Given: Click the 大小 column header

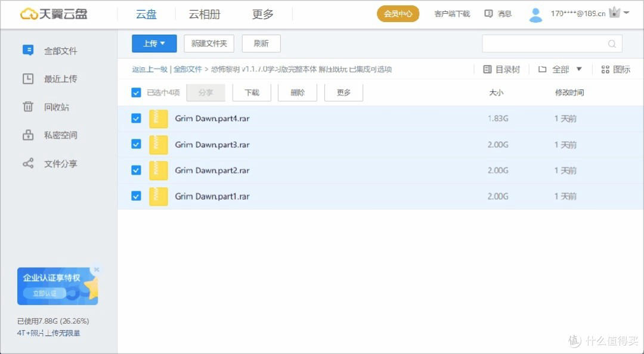Looking at the screenshot, I should [496, 93].
